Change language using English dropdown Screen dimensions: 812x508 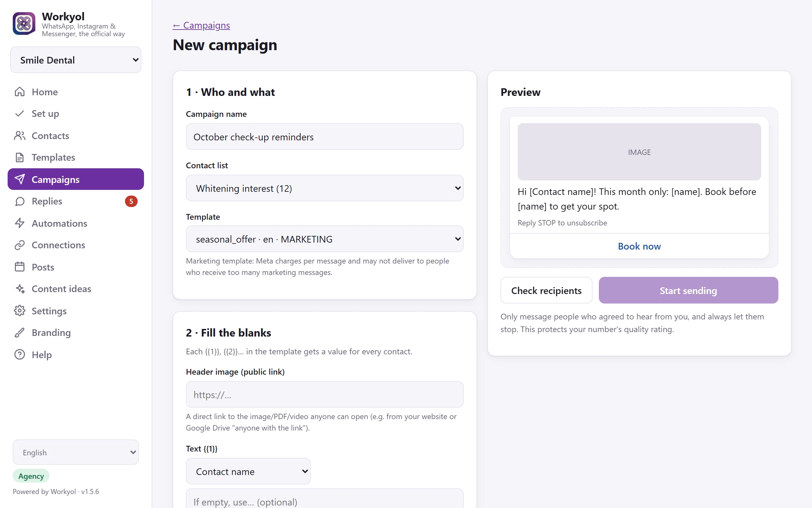point(76,452)
